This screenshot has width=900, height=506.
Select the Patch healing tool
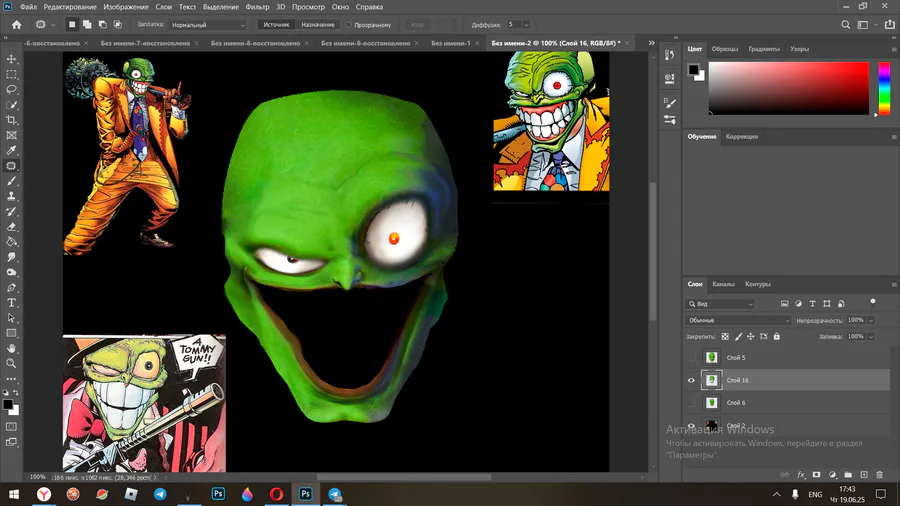click(11, 166)
